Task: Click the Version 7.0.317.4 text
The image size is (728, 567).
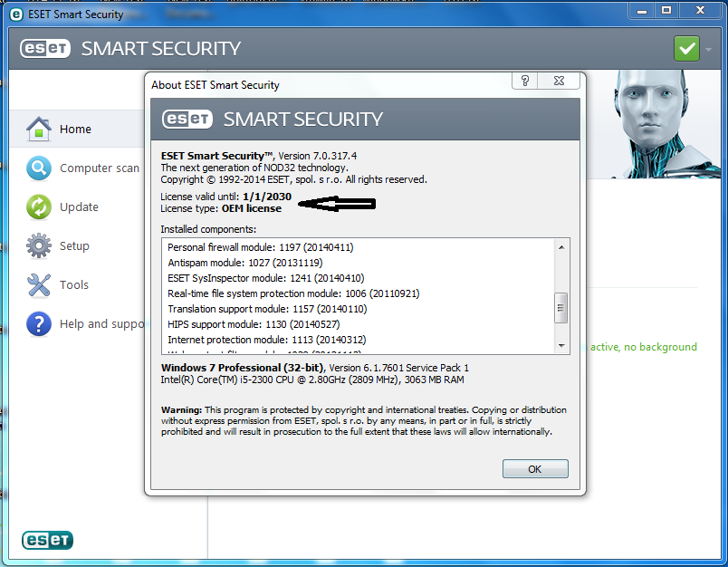Action: click(x=318, y=156)
